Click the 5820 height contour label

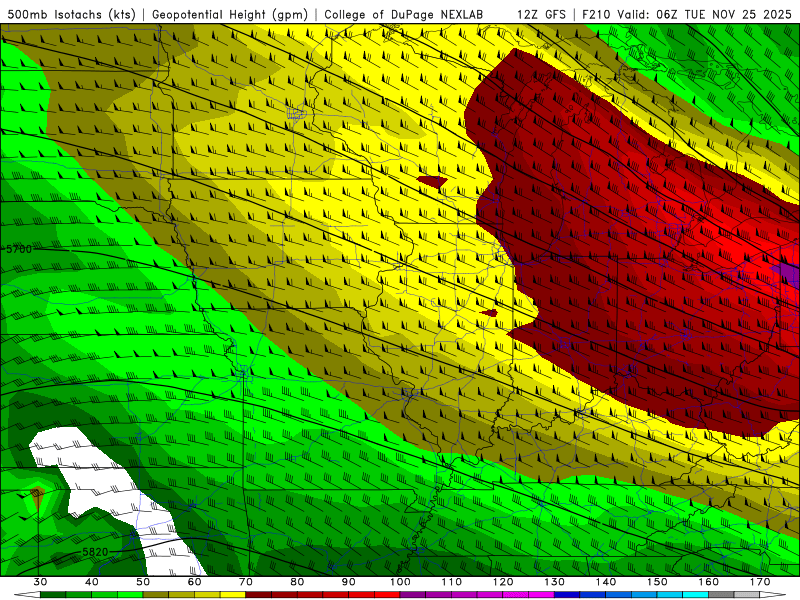tap(95, 552)
